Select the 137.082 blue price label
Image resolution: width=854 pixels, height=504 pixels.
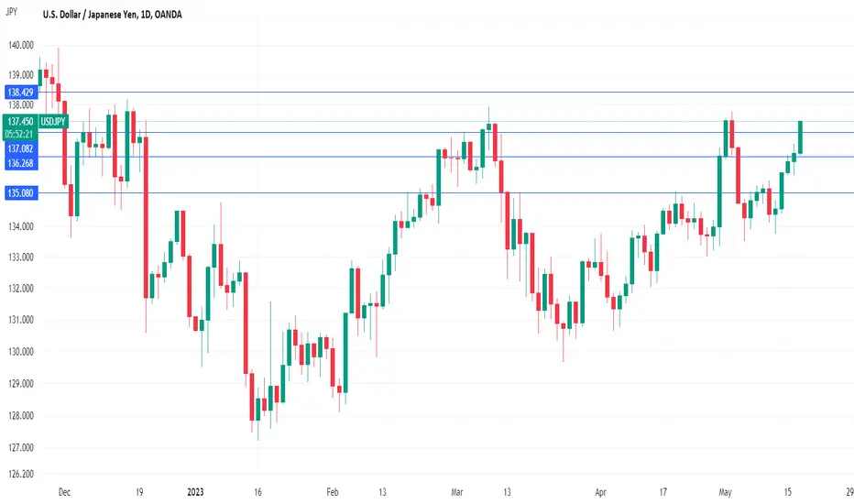(x=21, y=148)
